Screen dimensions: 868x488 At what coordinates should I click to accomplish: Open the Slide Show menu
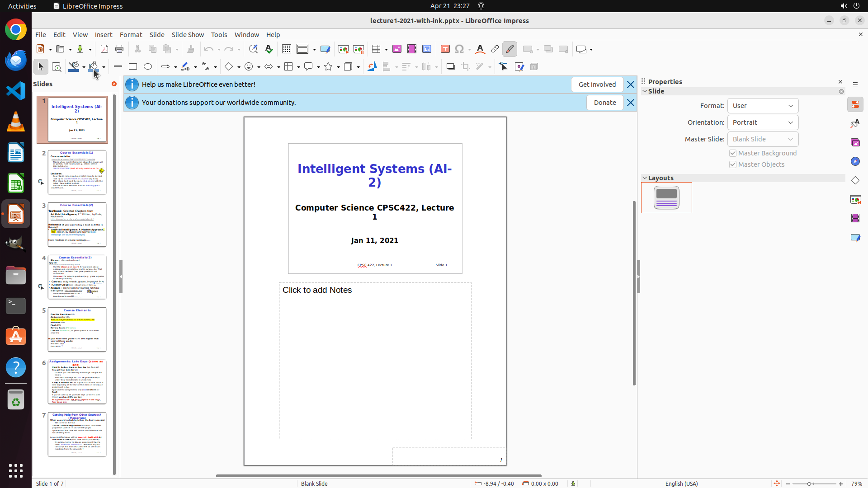point(188,35)
